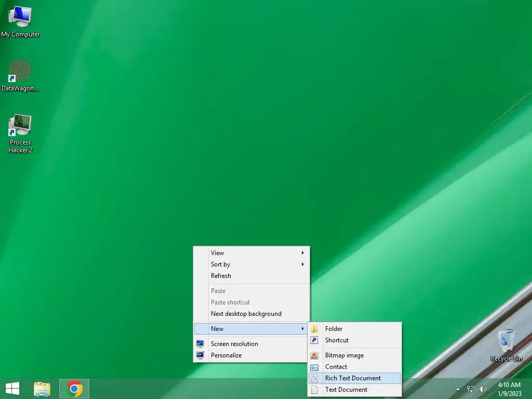Select the New menu entry
This screenshot has width=532, height=399.
coord(251,329)
